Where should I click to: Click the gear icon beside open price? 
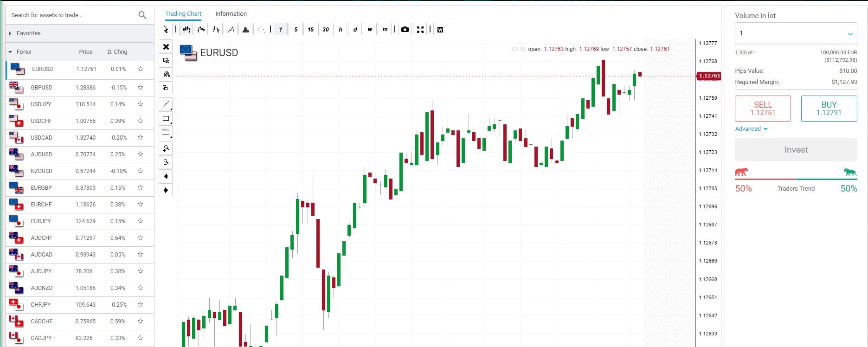click(523, 49)
